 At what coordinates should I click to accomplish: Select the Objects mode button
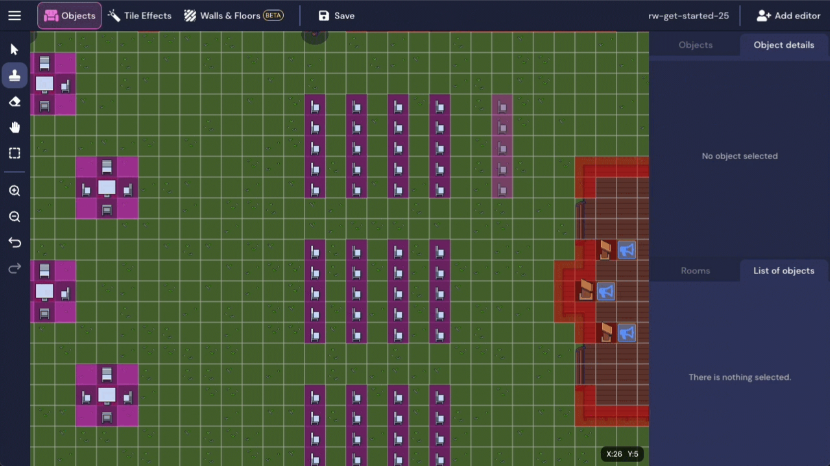tap(69, 16)
